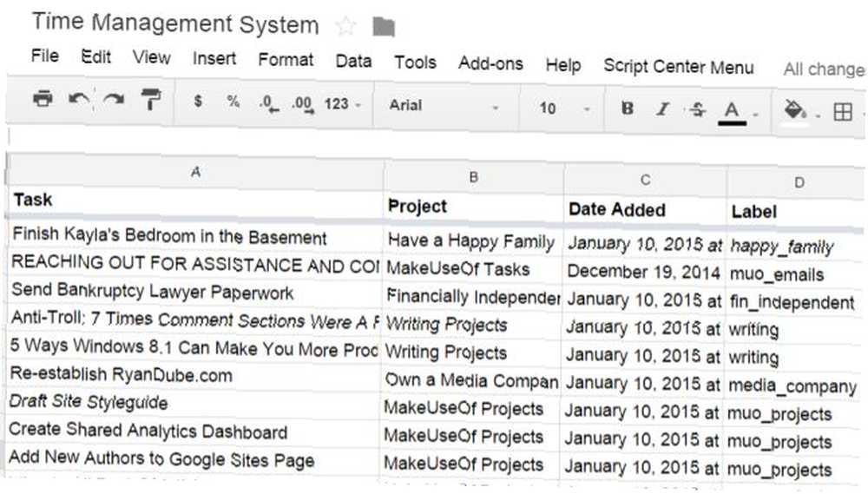Open the Script Center Menu
The height and width of the screenshot is (494, 868).
(679, 67)
